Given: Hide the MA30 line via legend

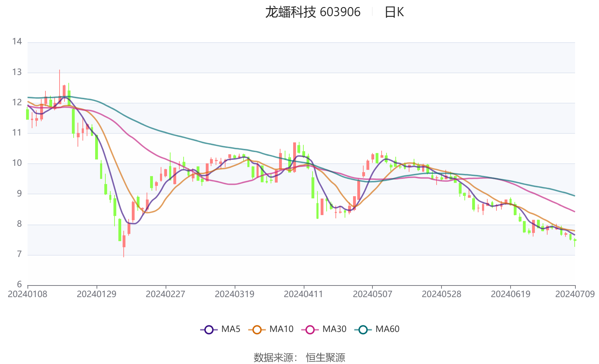Looking at the screenshot, I should (310, 330).
